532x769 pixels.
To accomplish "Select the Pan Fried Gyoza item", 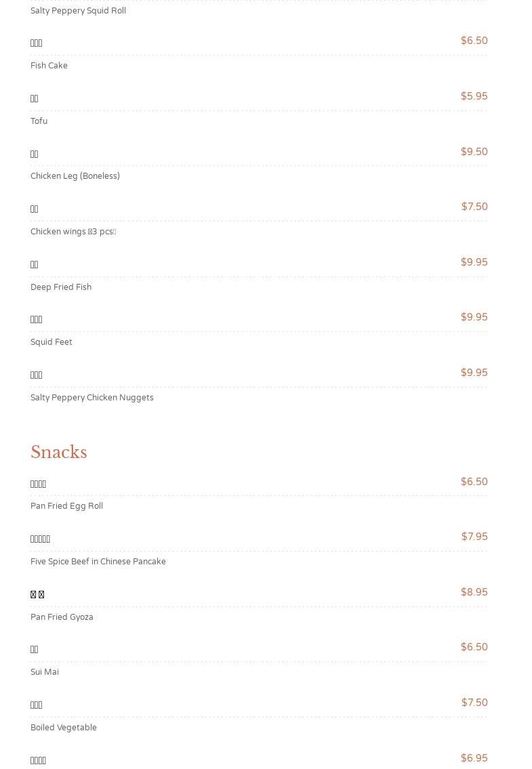I will pyautogui.click(x=62, y=617).
